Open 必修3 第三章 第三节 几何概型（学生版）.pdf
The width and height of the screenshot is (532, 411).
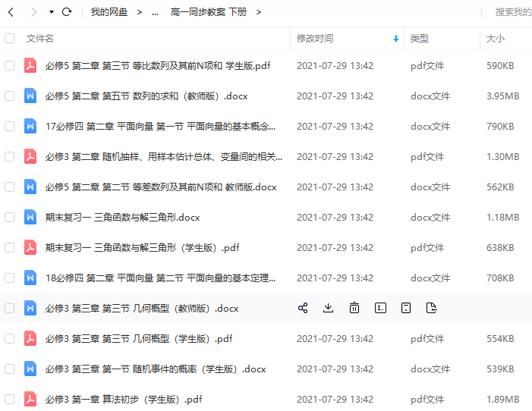(138, 339)
